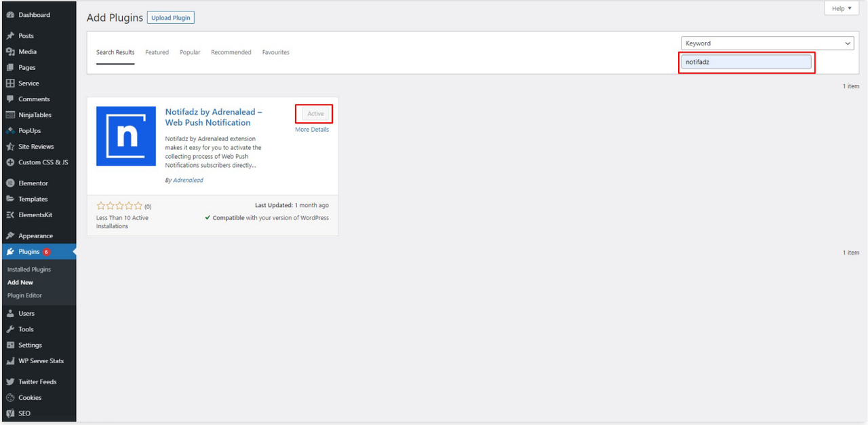This screenshot has height=425, width=868.
Task: Open Installed Plugins submenu item
Action: tap(29, 270)
